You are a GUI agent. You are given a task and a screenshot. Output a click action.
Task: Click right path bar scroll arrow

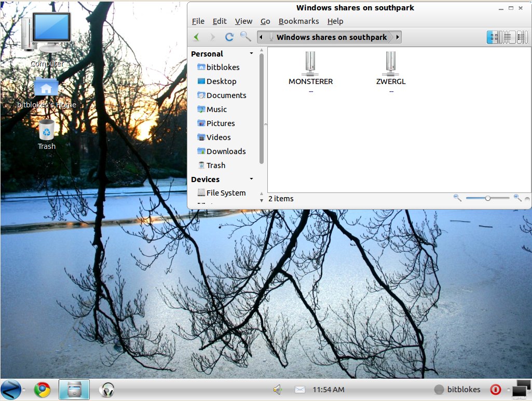(398, 37)
